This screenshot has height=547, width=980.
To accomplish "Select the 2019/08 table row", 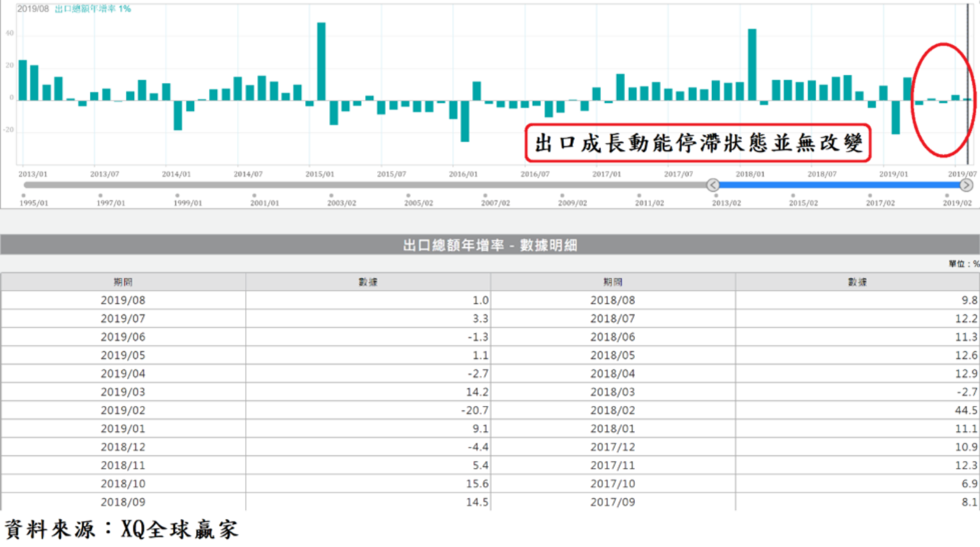I will (123, 300).
